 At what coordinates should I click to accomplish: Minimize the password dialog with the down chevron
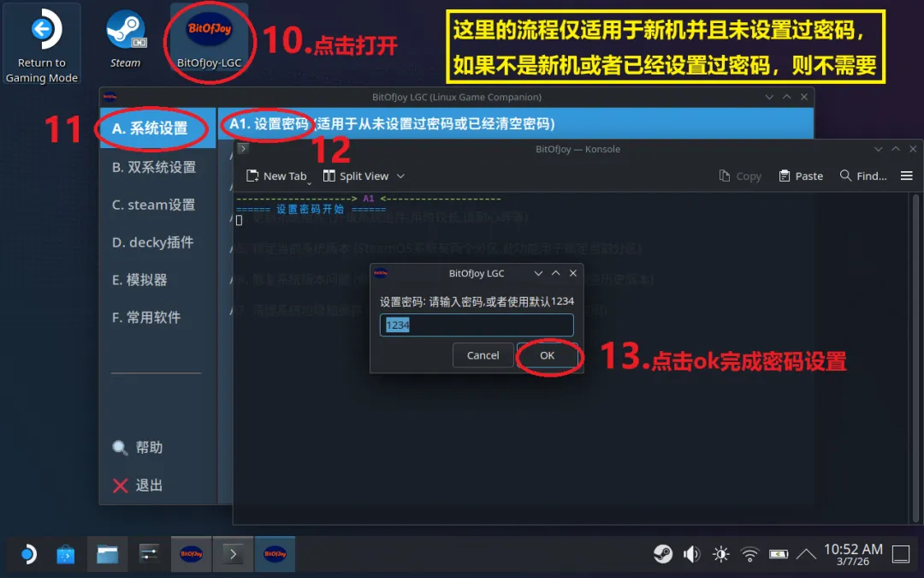click(538, 273)
